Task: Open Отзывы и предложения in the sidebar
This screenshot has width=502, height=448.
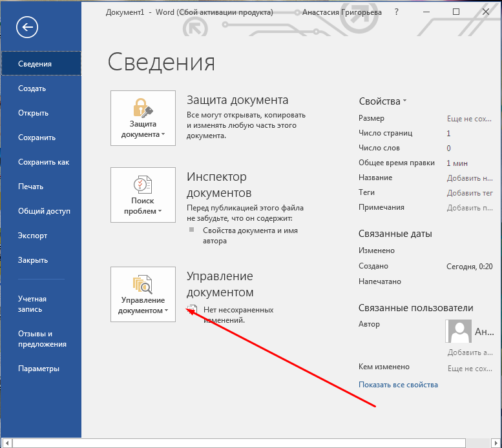Action: [41, 339]
